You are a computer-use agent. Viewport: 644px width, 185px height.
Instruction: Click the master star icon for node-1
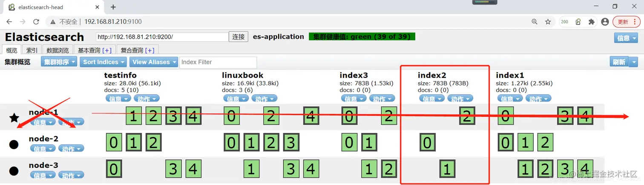[14, 118]
